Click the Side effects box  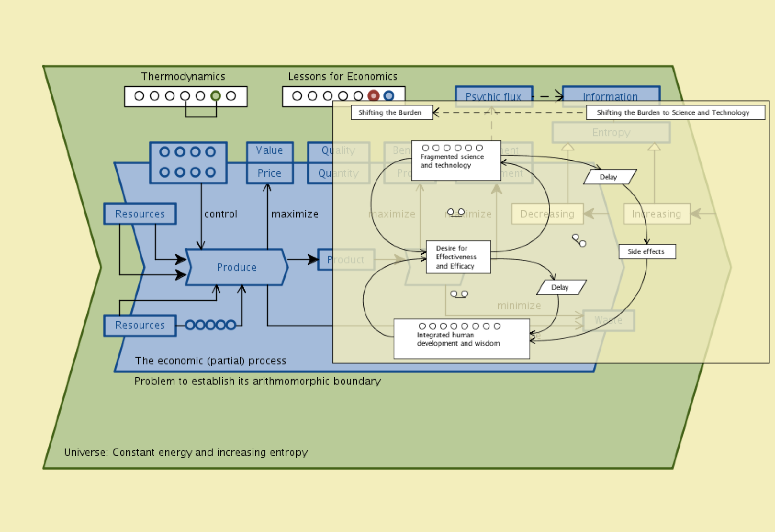[647, 252]
